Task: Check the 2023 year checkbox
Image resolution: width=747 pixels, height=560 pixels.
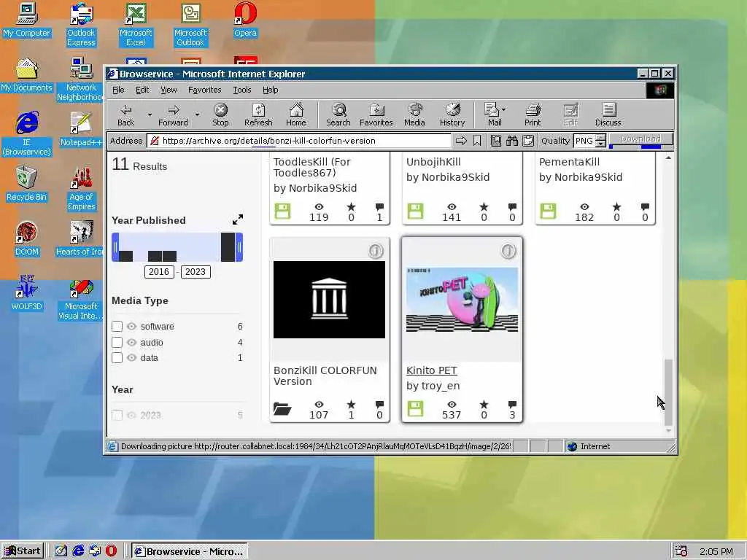Action: click(x=117, y=415)
